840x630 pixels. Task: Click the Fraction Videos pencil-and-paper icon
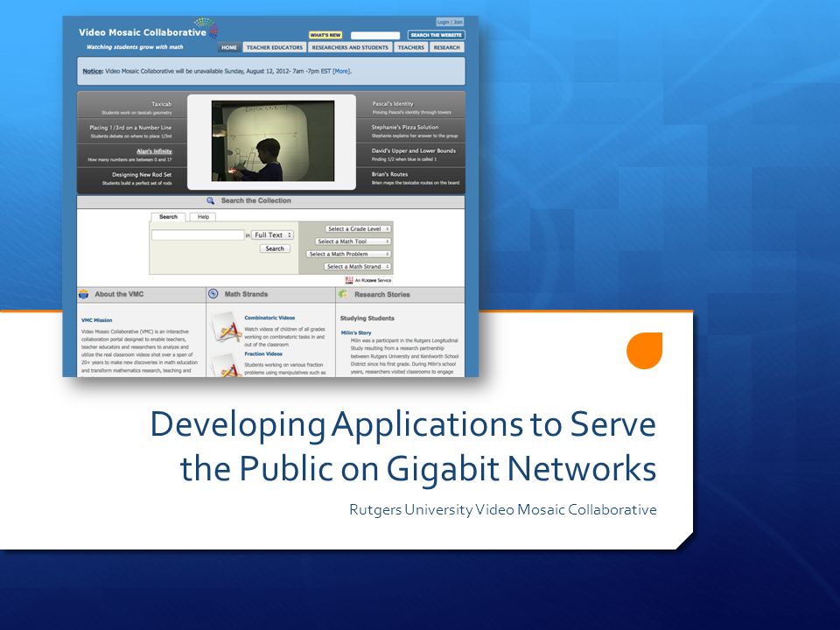coord(227,366)
